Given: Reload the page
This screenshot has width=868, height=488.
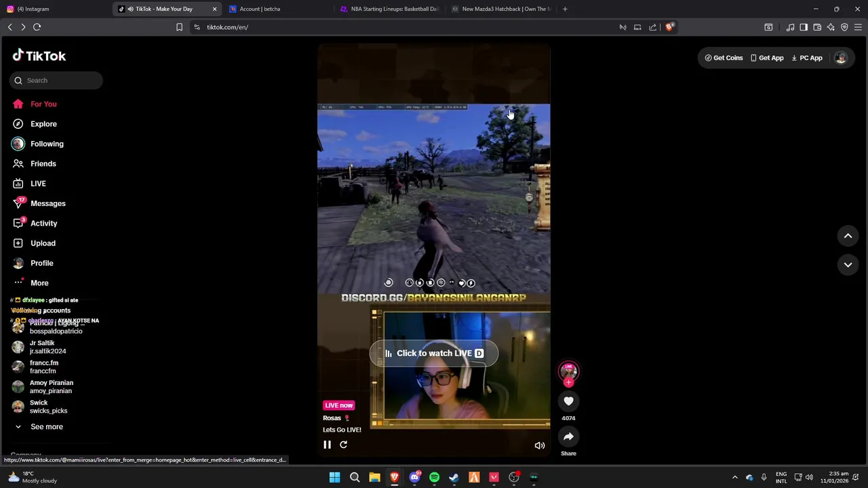Looking at the screenshot, I should tap(37, 27).
